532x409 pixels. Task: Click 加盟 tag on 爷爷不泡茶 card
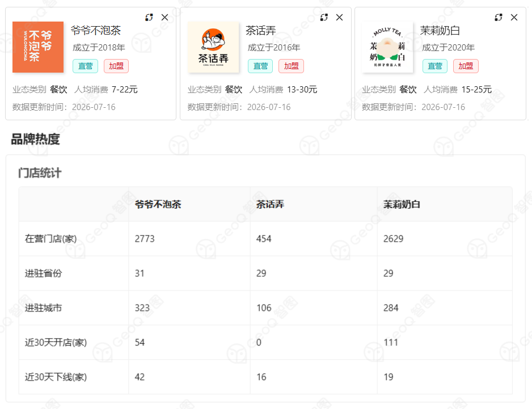point(116,66)
